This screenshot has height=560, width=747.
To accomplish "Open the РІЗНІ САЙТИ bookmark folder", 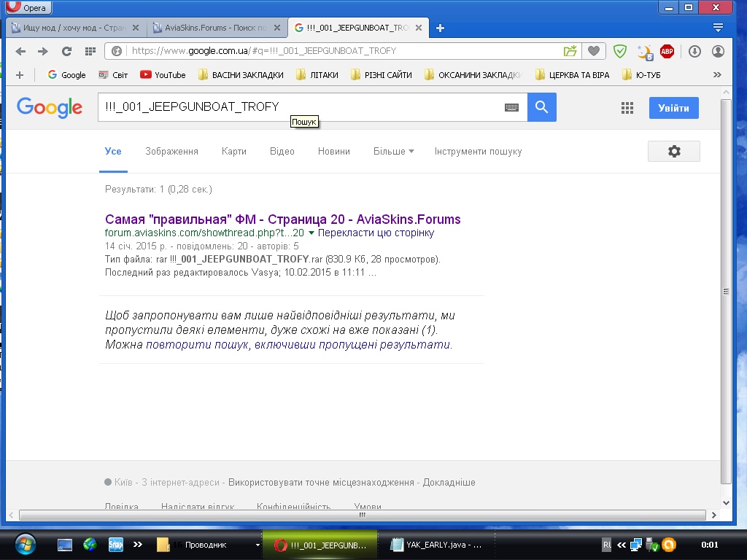I will pyautogui.click(x=381, y=75).
